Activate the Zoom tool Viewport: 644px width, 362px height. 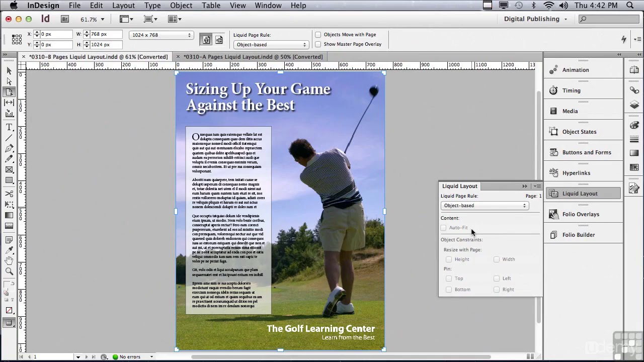click(9, 271)
